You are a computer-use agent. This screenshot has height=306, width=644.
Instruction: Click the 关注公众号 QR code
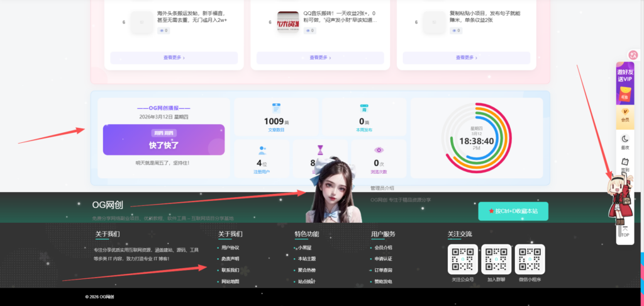coord(462,259)
